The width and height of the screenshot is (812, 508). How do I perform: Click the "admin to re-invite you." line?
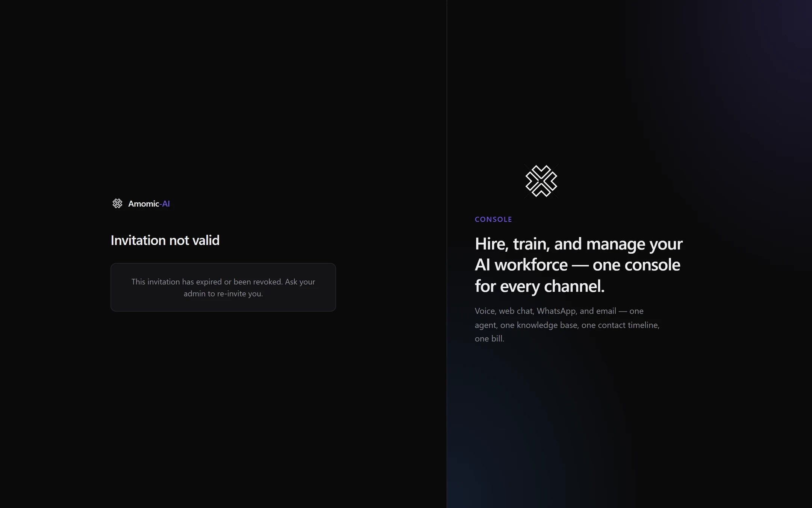[x=223, y=294]
